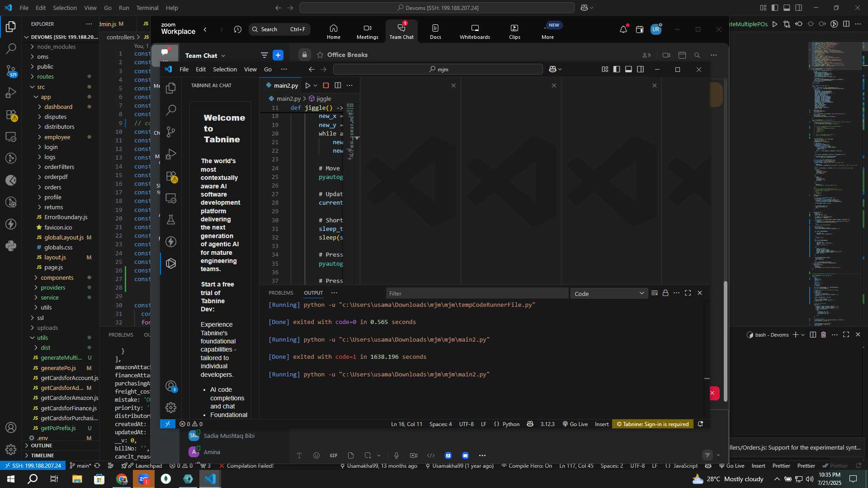
Task: Star the Office Breaks channel
Action: tap(320, 55)
